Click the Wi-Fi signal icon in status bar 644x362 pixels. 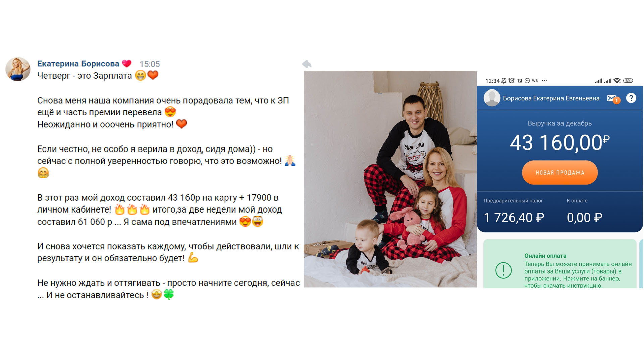pos(617,81)
